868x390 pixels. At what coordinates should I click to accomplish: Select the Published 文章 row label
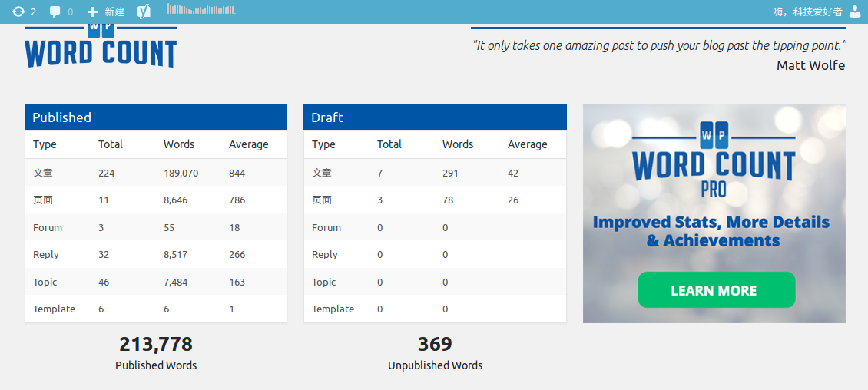pos(43,174)
